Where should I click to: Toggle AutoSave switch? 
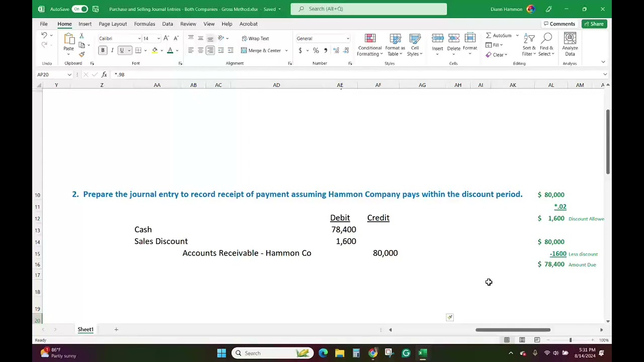click(x=79, y=9)
